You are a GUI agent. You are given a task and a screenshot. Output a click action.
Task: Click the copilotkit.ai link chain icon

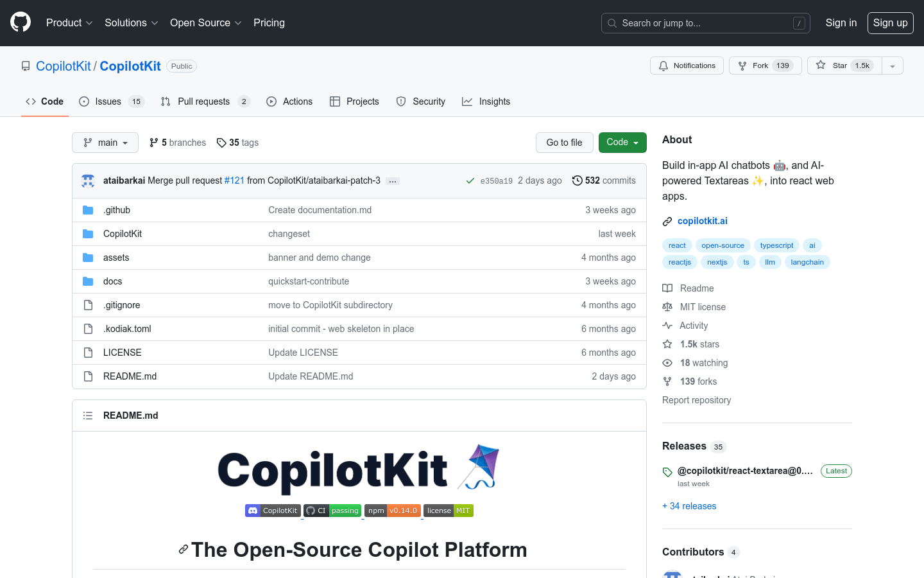(x=667, y=221)
